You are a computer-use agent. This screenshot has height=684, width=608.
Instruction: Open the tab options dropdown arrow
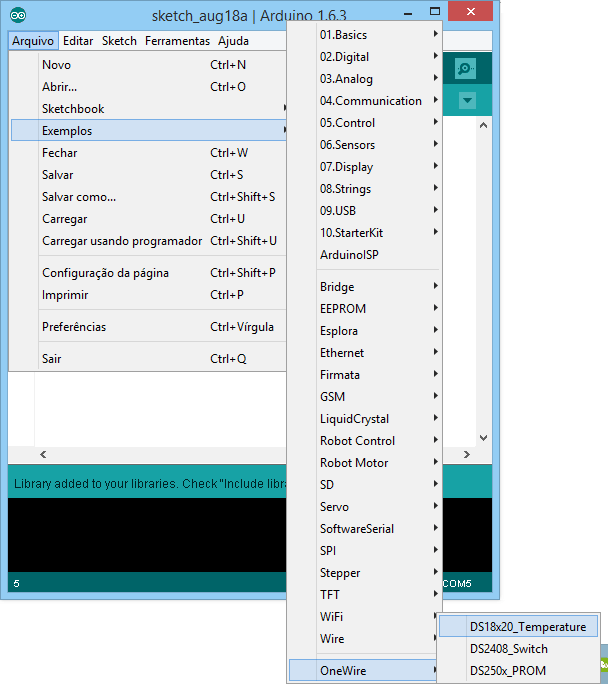pos(467,100)
